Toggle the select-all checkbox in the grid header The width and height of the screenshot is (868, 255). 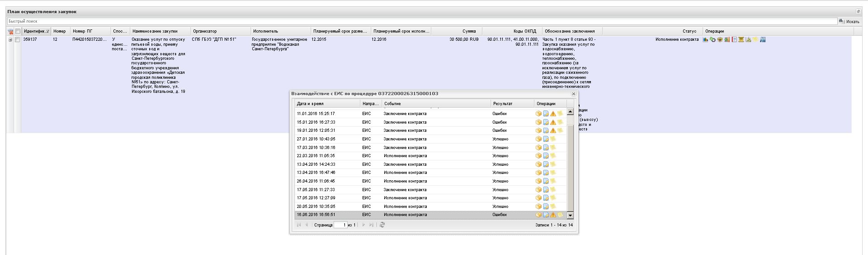(x=18, y=31)
